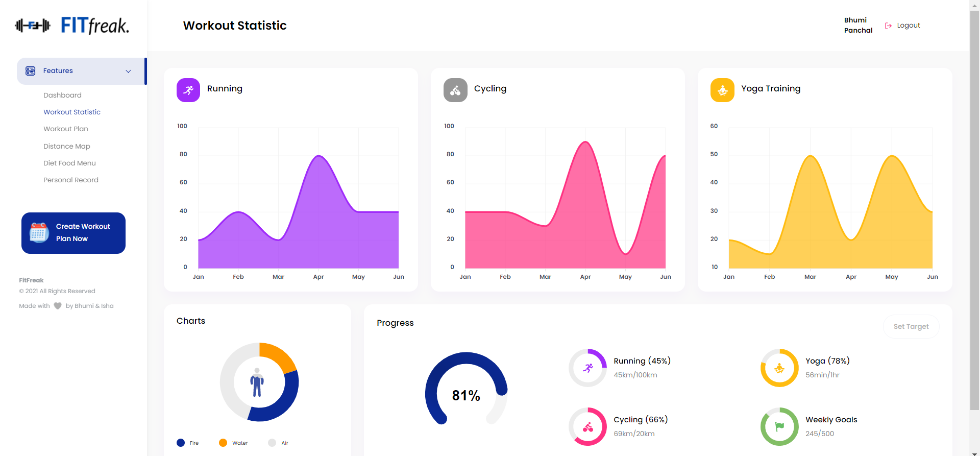Click the April peak on Running chart
Viewport: 980px width, 456px height.
point(319,156)
